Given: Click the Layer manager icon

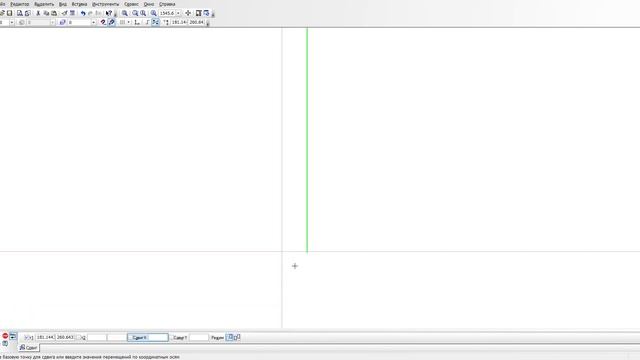Looking at the screenshot, I should pyautogui.click(x=62, y=22).
